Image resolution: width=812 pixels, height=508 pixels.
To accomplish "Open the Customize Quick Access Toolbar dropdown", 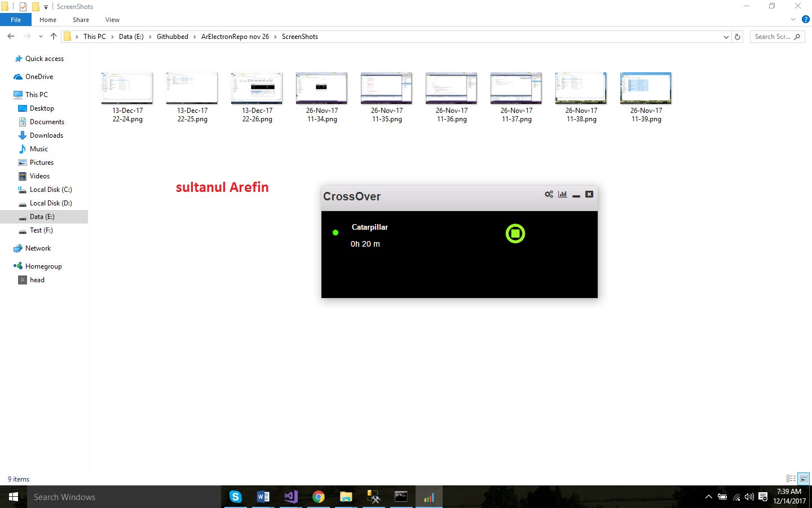I will coord(46,7).
